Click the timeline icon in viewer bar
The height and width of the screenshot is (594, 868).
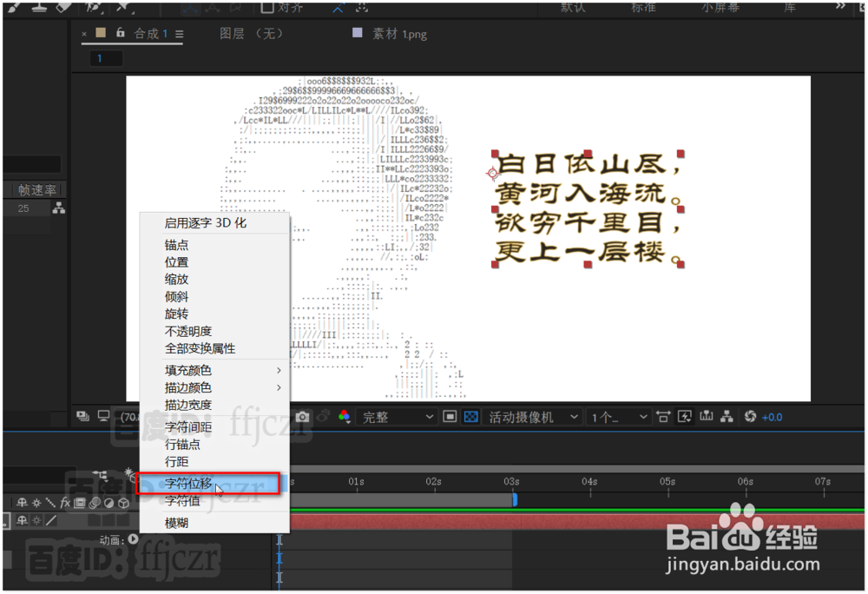click(x=707, y=417)
